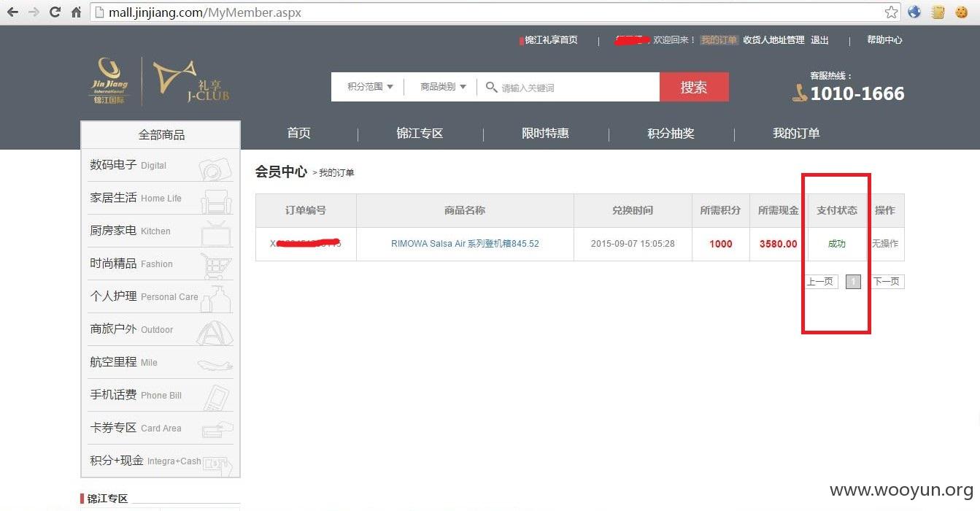Click the TV icon beside Kitchen
The image size is (980, 511).
click(x=215, y=233)
